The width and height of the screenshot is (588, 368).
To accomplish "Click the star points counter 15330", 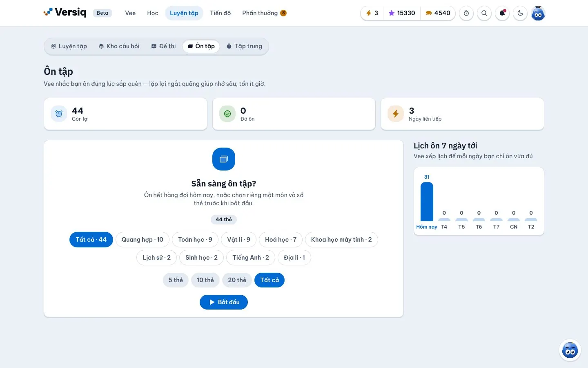I will (x=402, y=13).
